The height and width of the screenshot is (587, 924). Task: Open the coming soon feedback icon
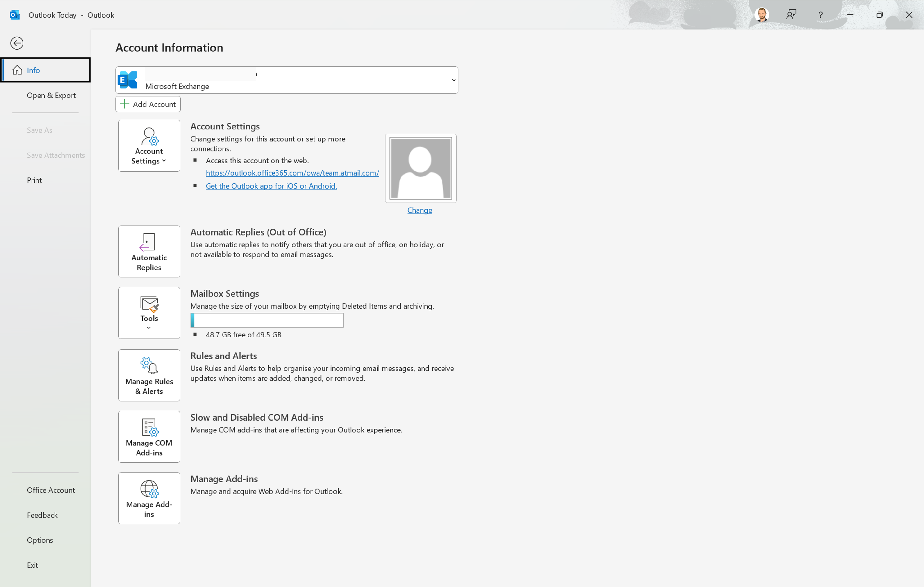pos(791,15)
